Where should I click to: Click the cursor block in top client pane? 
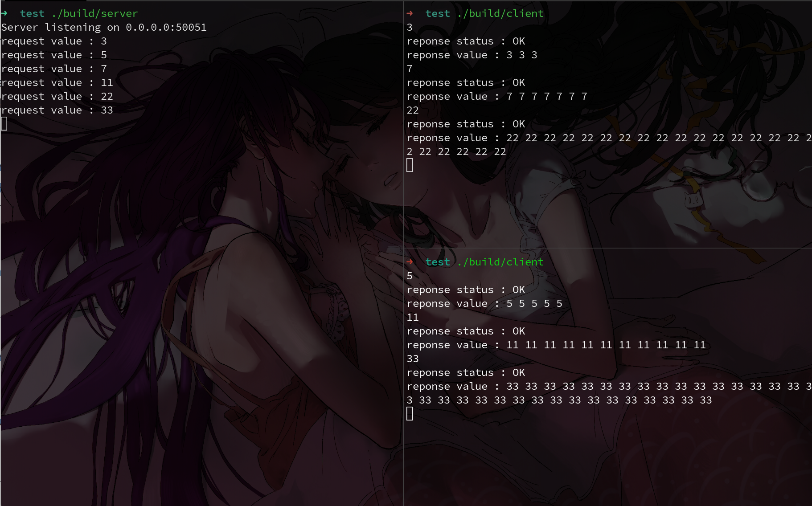410,165
